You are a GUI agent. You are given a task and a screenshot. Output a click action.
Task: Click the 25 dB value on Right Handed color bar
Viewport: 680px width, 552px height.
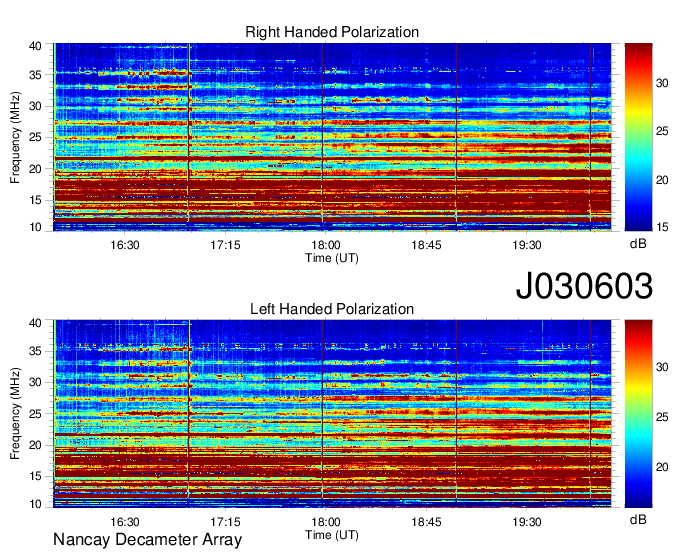point(662,131)
